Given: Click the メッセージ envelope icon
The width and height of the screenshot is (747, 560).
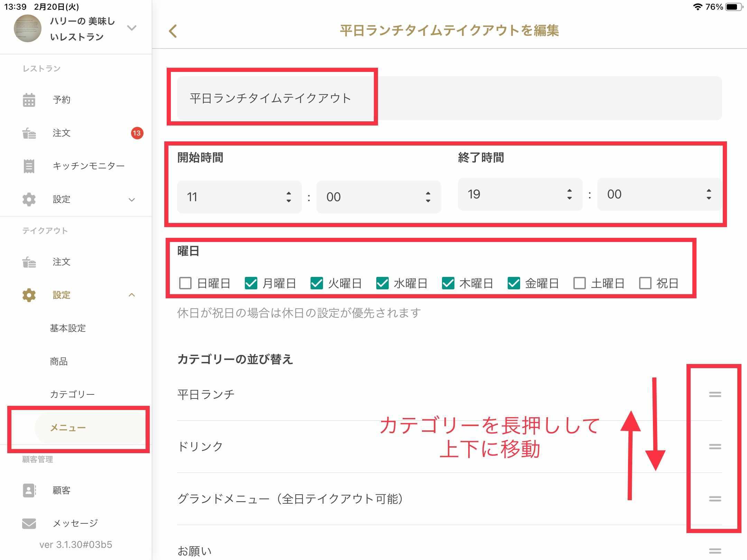Looking at the screenshot, I should (29, 523).
